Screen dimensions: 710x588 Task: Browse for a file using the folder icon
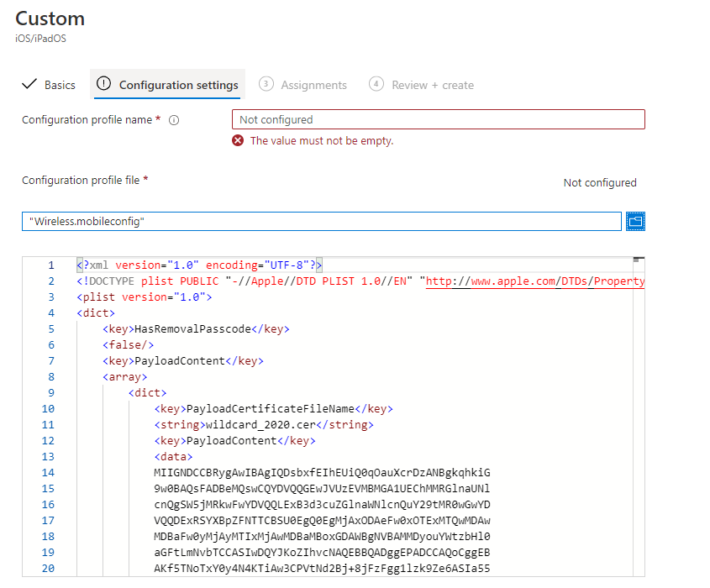635,221
